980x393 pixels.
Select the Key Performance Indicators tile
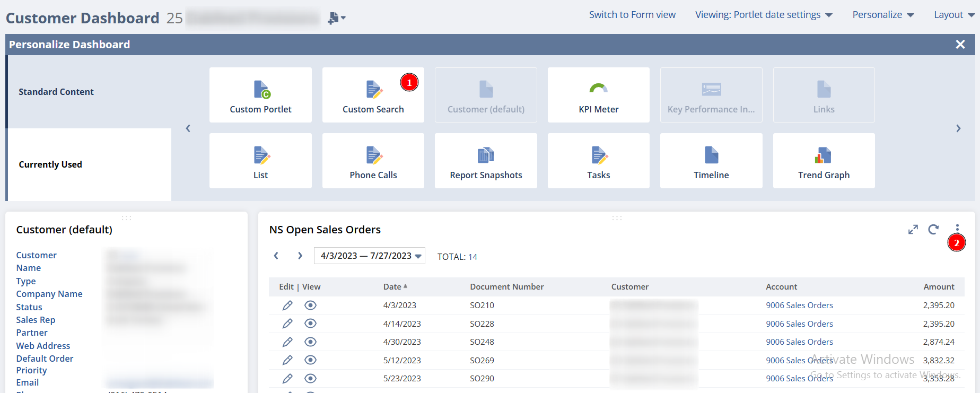tap(711, 95)
